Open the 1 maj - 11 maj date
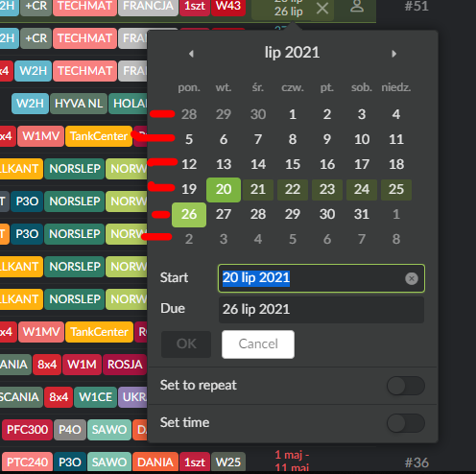Screen dimensions: 476x474 click(292, 462)
